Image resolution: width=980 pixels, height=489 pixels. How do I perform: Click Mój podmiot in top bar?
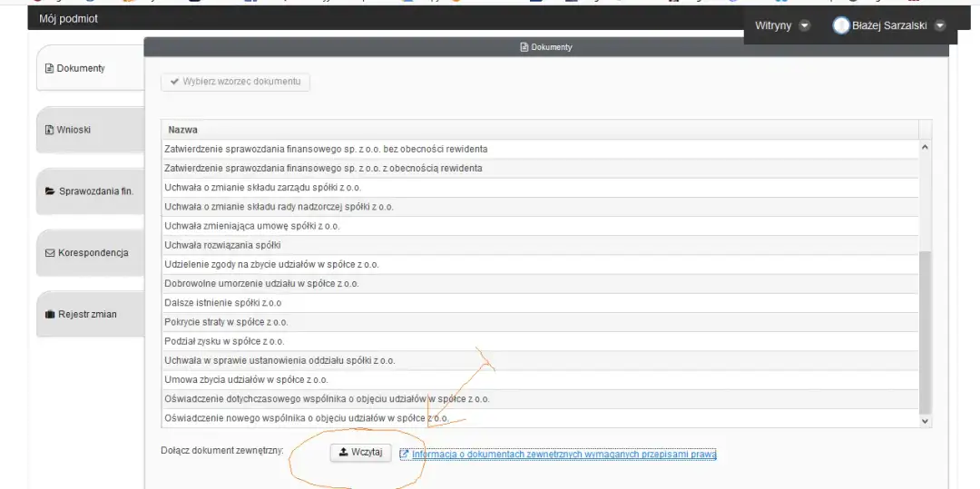point(69,19)
